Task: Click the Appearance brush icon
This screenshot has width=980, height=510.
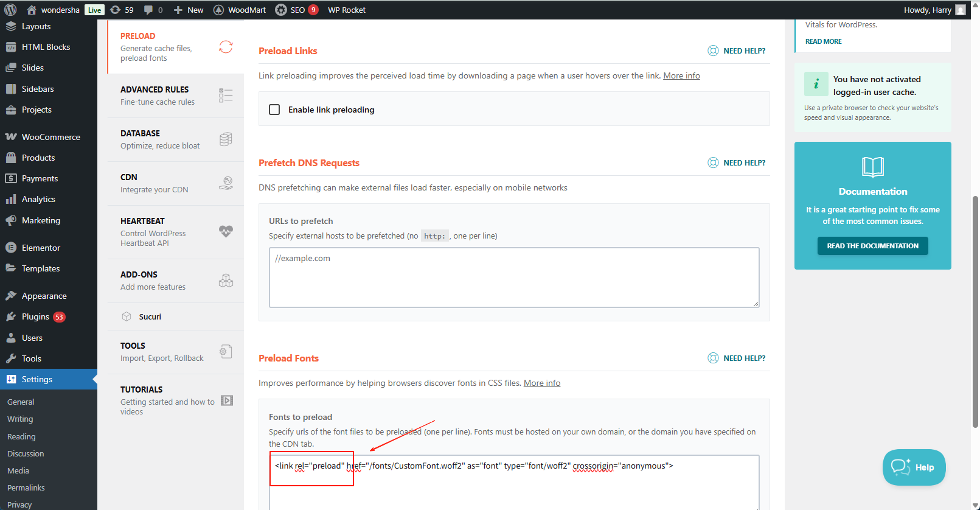Action: (11, 296)
